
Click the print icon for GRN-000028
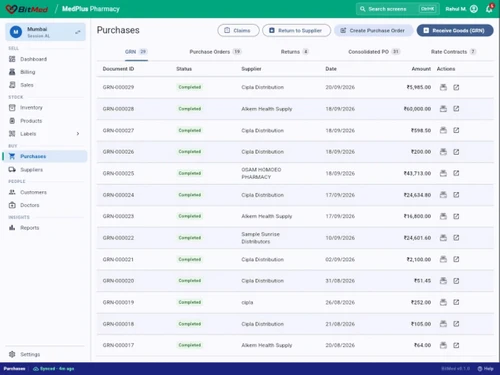pyautogui.click(x=443, y=109)
